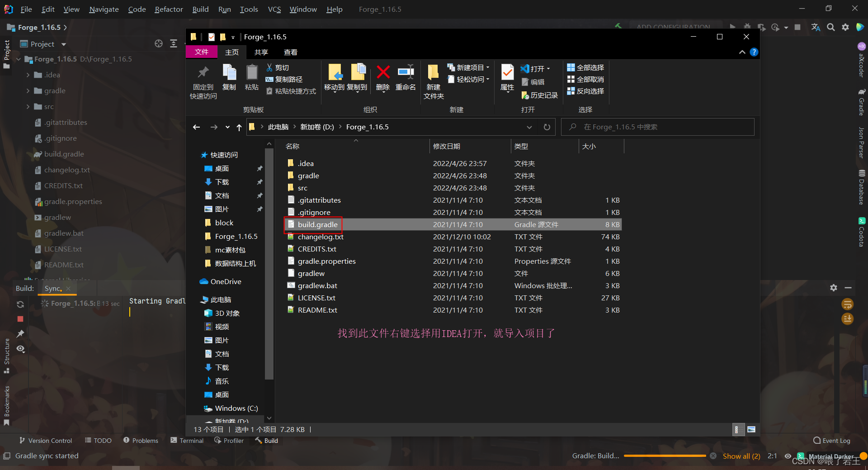Open the Project view dropdown
The width and height of the screenshot is (868, 470).
click(64, 44)
